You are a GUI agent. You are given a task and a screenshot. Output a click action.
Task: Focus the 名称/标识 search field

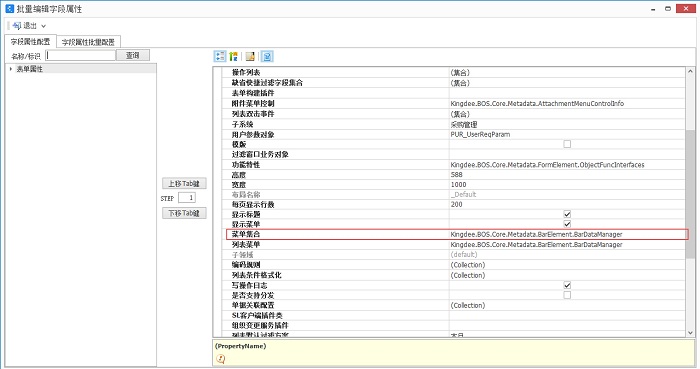click(x=81, y=55)
